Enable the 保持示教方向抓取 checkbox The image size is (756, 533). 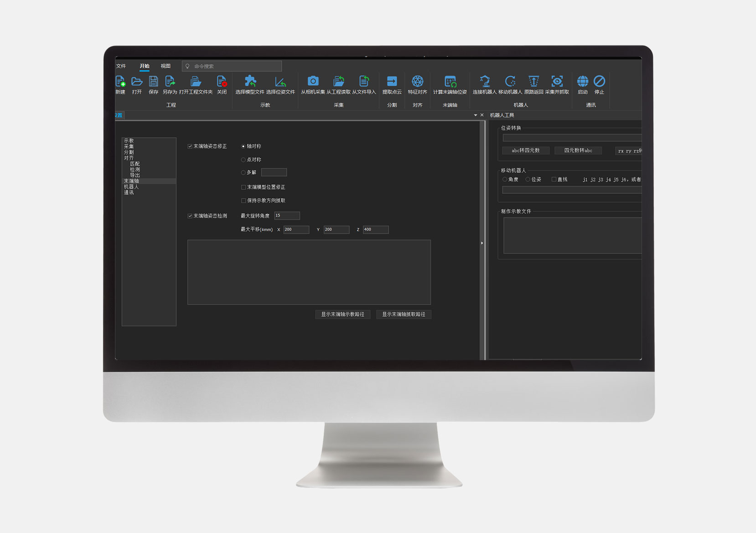pyautogui.click(x=243, y=201)
